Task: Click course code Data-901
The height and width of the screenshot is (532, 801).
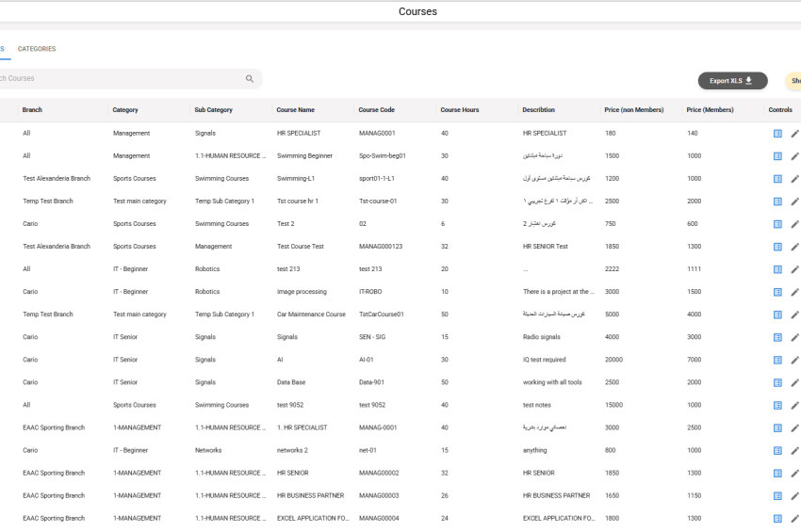Action: coord(371,382)
